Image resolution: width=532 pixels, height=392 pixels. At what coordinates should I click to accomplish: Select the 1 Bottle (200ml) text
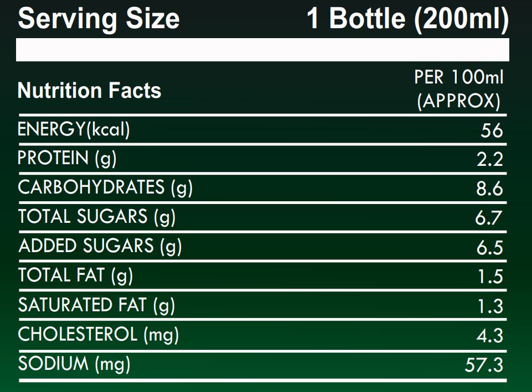[x=407, y=18]
